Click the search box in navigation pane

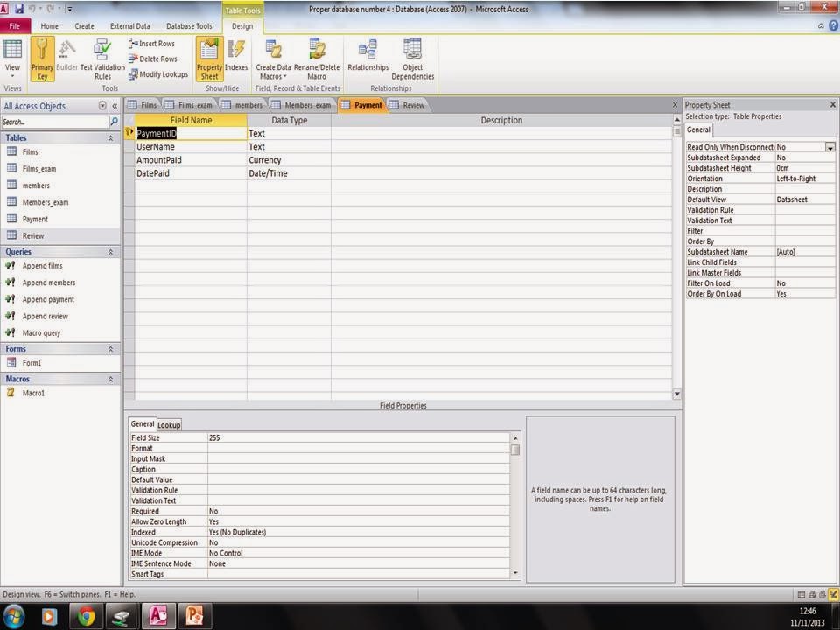[55, 122]
